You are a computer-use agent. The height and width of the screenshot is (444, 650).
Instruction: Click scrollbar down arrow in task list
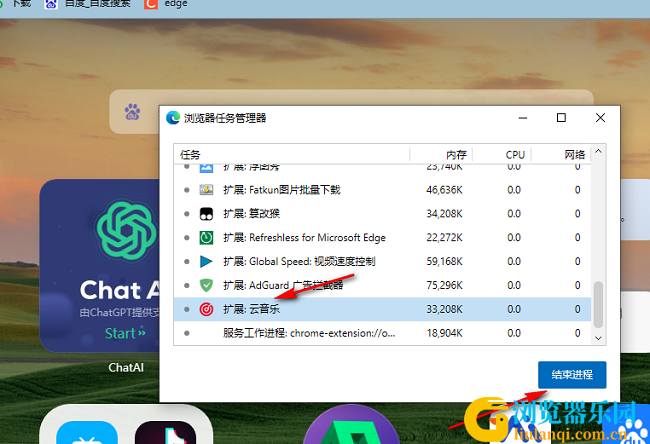click(598, 338)
